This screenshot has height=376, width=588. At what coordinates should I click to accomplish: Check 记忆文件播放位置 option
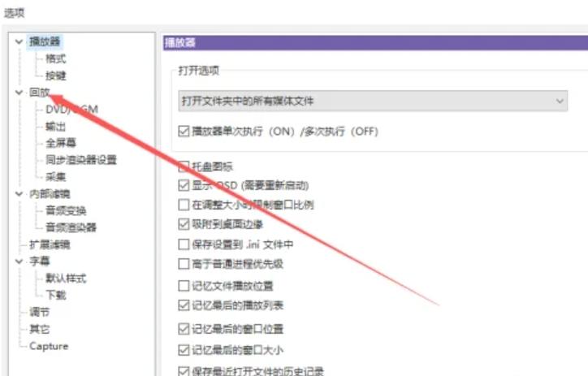[x=184, y=285]
